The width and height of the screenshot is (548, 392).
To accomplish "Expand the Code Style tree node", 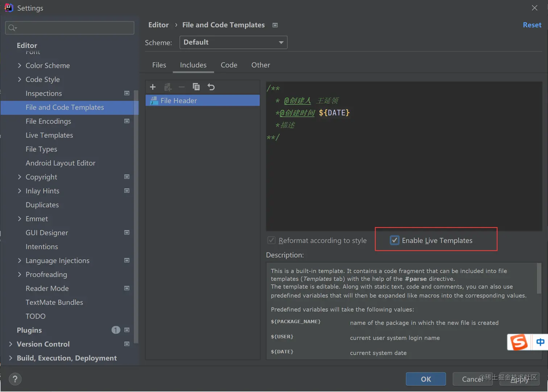I will pos(20,79).
